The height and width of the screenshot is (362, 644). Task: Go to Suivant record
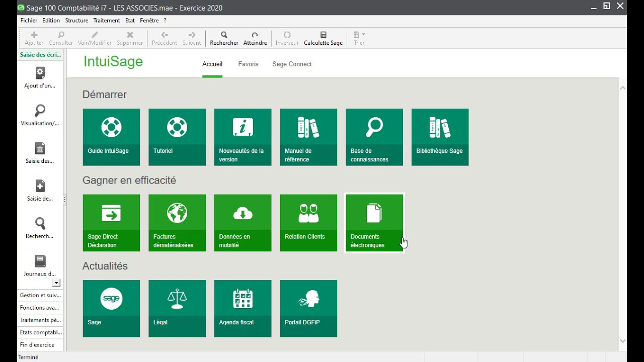pos(192,38)
